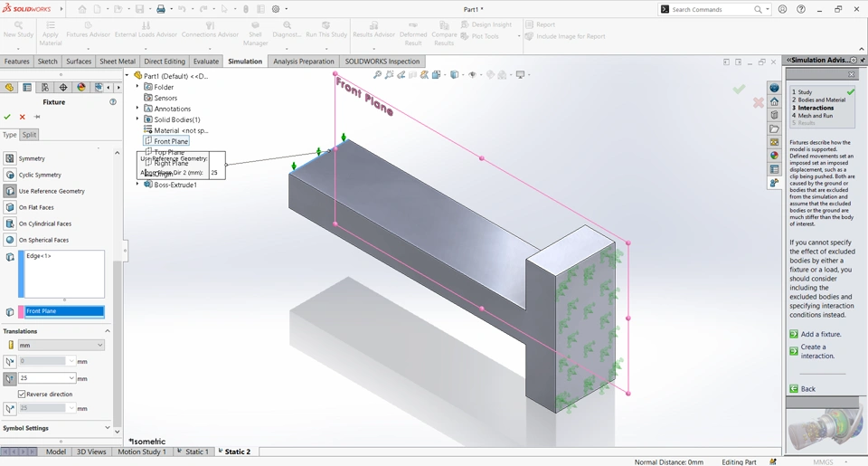
Task: Select the On Spherical Faces fixture icon
Action: (x=10, y=240)
